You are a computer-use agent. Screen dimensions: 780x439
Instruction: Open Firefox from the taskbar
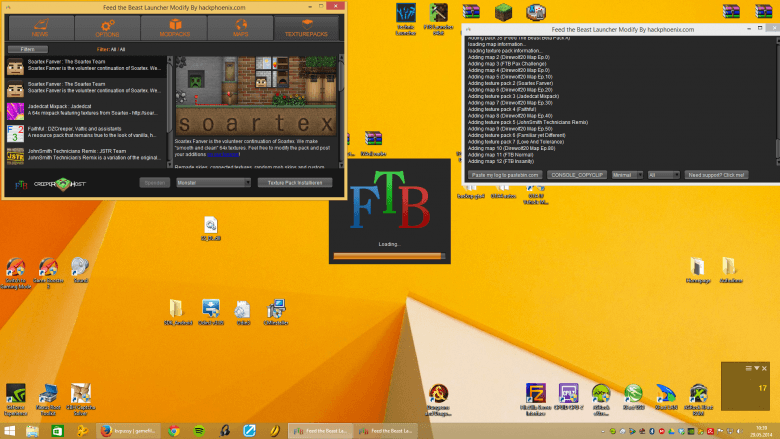click(x=128, y=431)
